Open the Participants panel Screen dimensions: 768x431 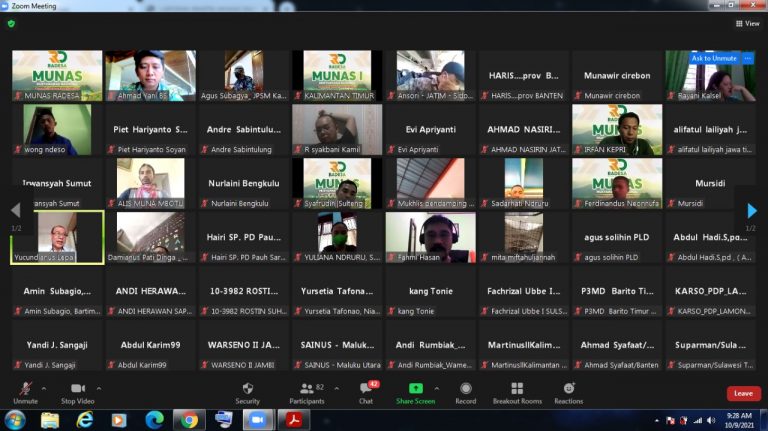point(308,392)
